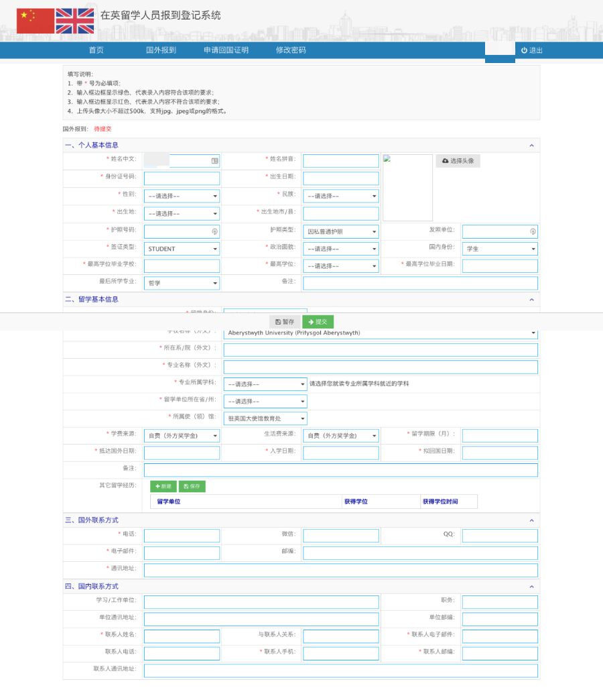Click the UK flag logo icon
This screenshot has width=603, height=700.
pyautogui.click(x=75, y=21)
